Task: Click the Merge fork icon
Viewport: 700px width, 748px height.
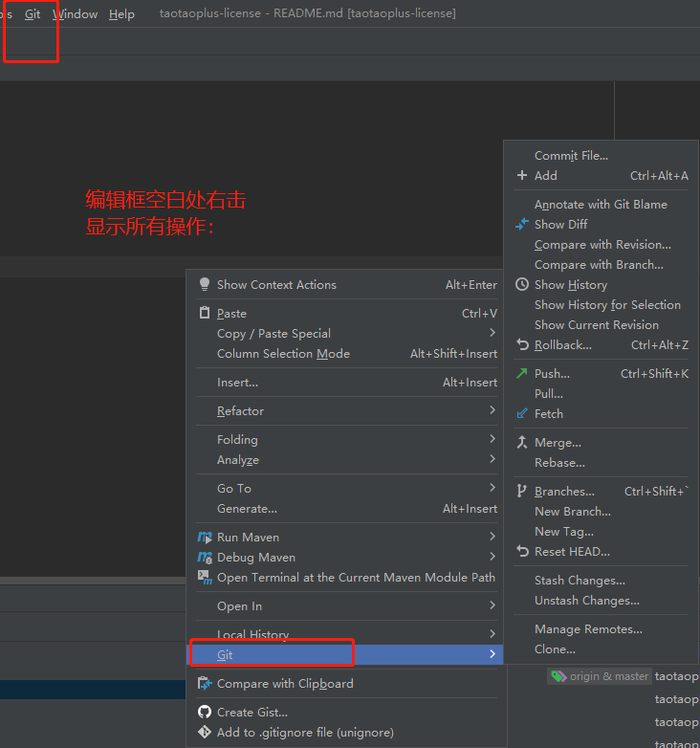Action: 522,442
